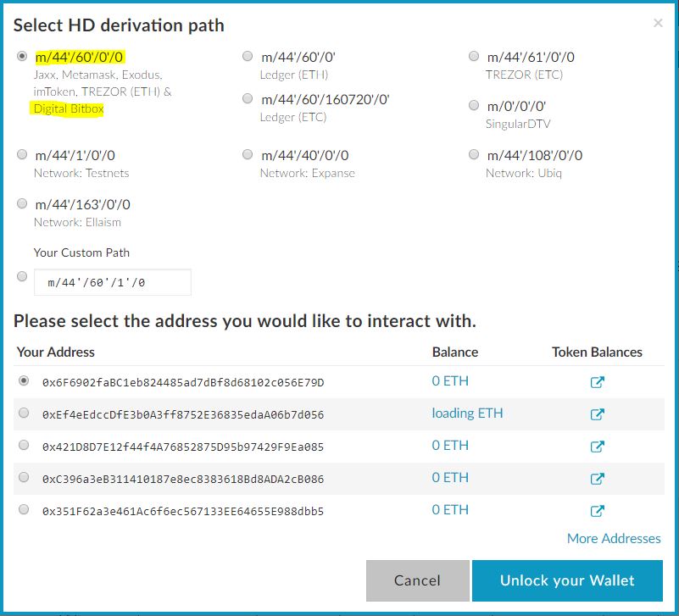Click the 0 ETH balance of 0x421D8D7E
The image size is (679, 616).
450,446
